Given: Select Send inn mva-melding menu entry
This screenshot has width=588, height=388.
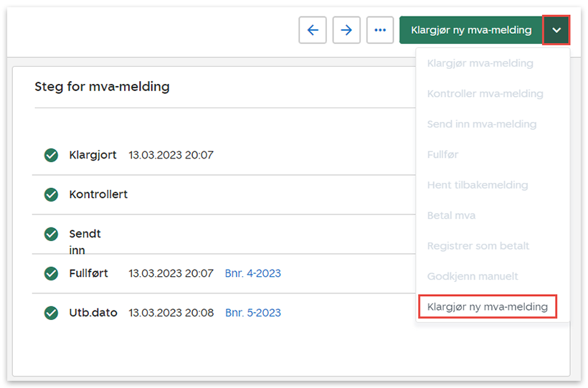Looking at the screenshot, I should [x=481, y=124].
